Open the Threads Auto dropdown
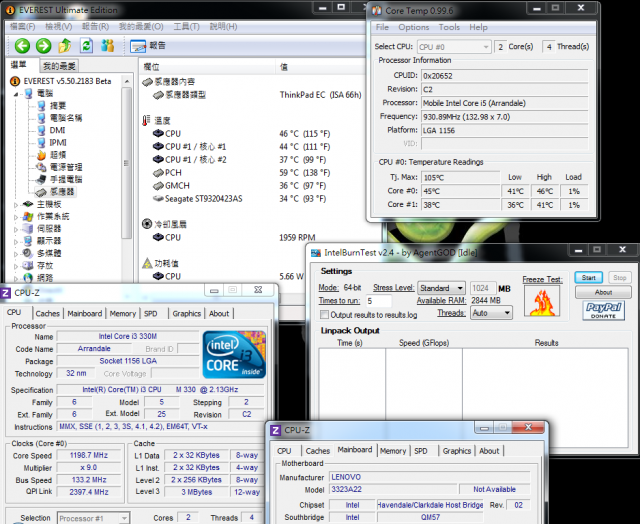This screenshot has width=640, height=524. [491, 313]
